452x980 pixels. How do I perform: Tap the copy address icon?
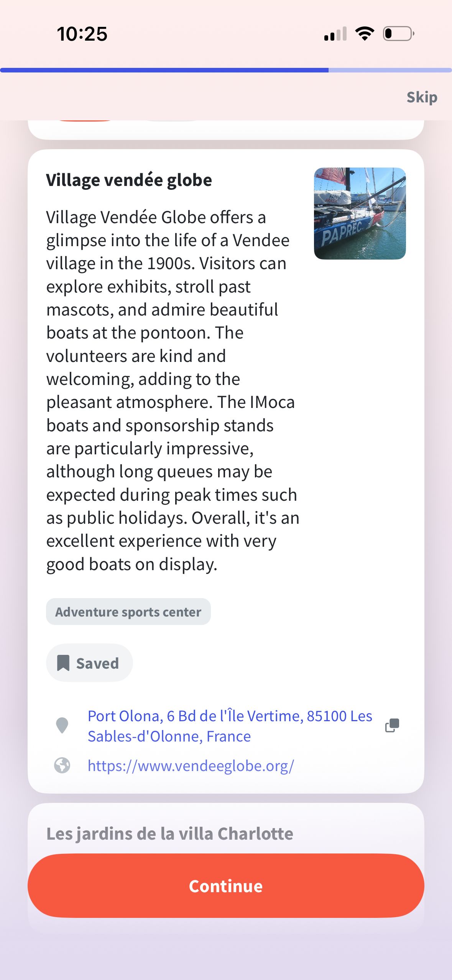click(392, 725)
